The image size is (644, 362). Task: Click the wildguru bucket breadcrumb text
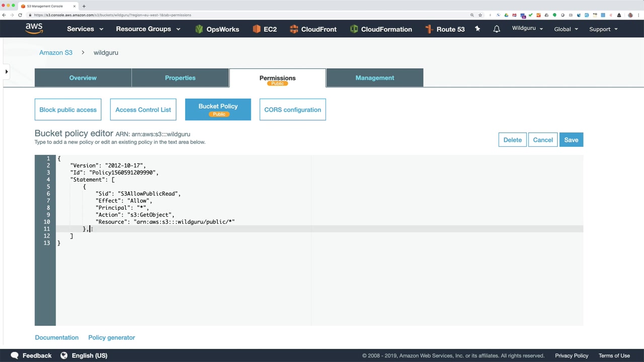click(x=106, y=52)
